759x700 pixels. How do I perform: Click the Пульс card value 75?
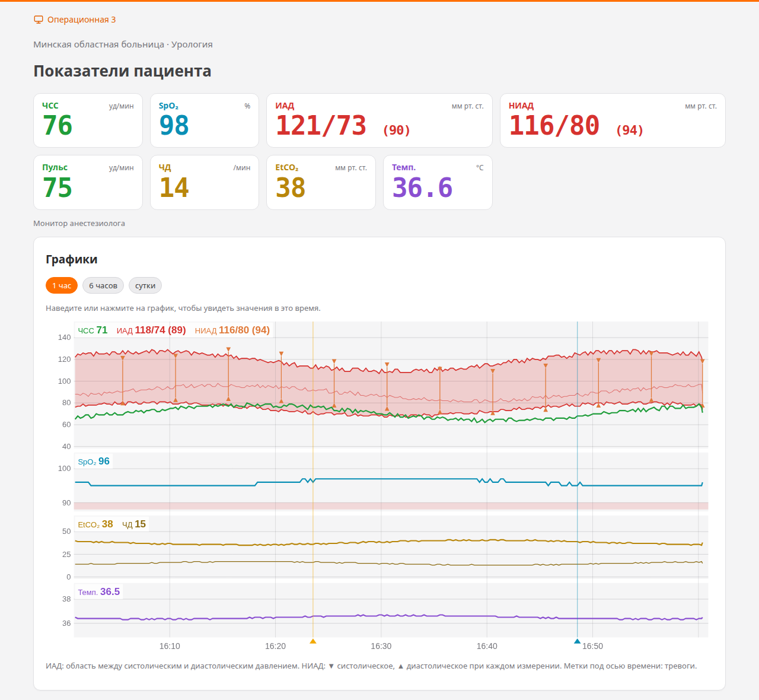click(58, 188)
